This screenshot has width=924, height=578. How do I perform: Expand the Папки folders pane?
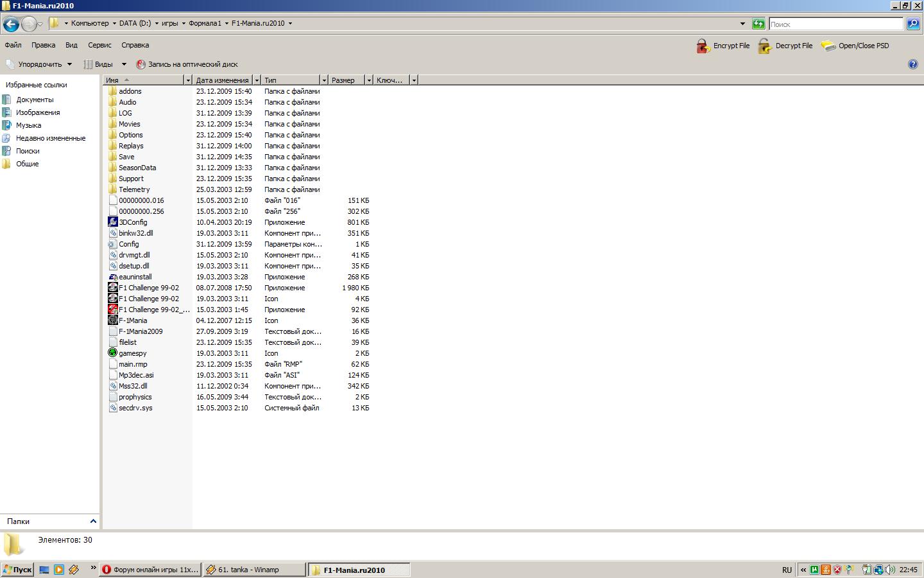click(93, 521)
